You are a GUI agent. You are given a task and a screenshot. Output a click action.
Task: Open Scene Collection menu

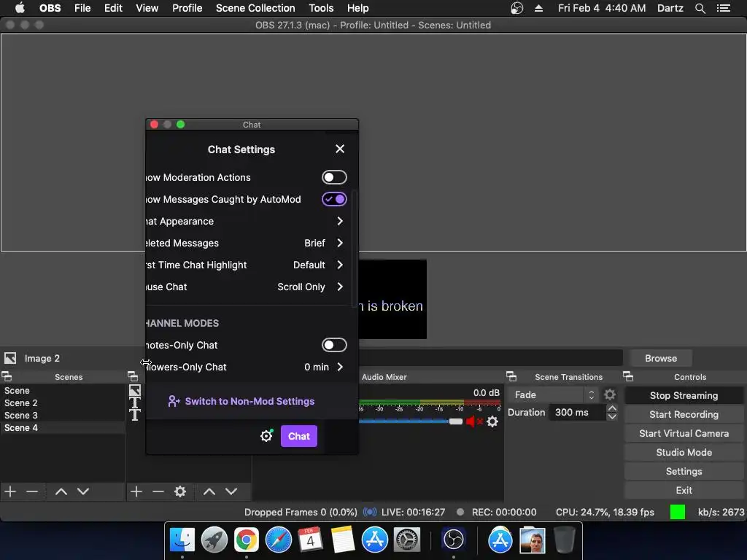coord(255,8)
